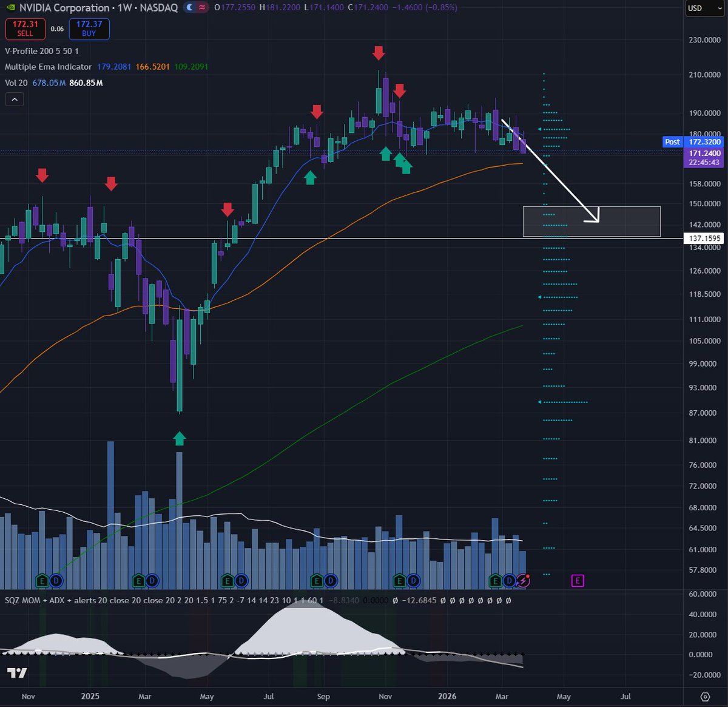Click the orange EMA value 166.5201
This screenshot has width=728, height=707.
153,67
